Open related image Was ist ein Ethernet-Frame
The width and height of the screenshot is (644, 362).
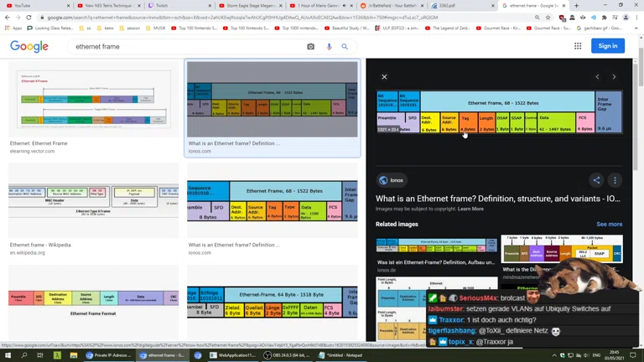point(436,246)
